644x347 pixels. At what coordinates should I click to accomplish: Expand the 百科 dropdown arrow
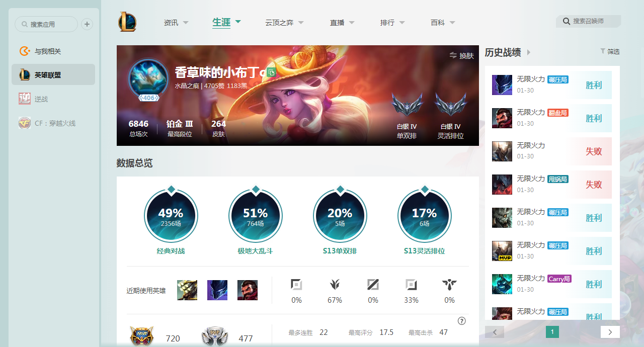[x=452, y=23]
